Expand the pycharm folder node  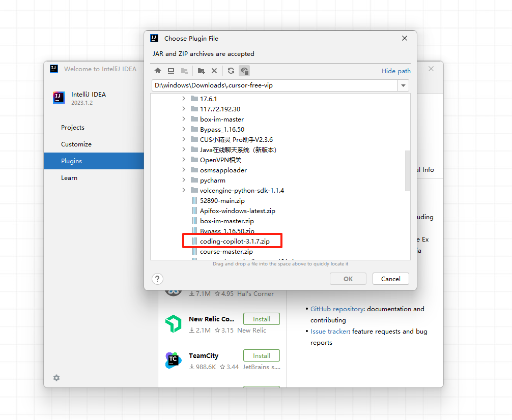coord(184,180)
